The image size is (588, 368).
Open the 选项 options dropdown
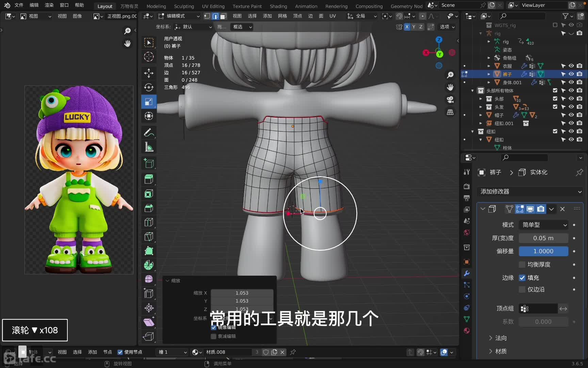pyautogui.click(x=447, y=27)
